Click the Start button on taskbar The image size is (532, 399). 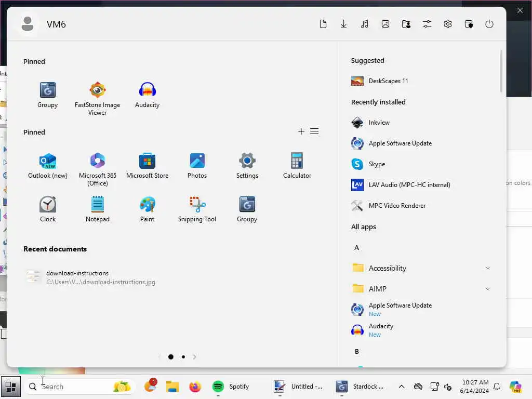tap(11, 387)
